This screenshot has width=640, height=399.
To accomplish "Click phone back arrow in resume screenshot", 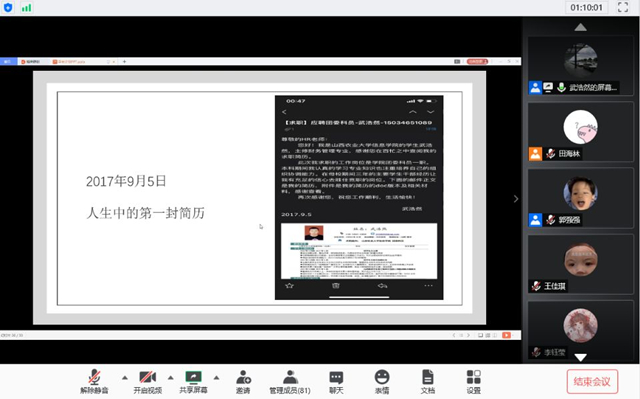I will click(x=284, y=112).
